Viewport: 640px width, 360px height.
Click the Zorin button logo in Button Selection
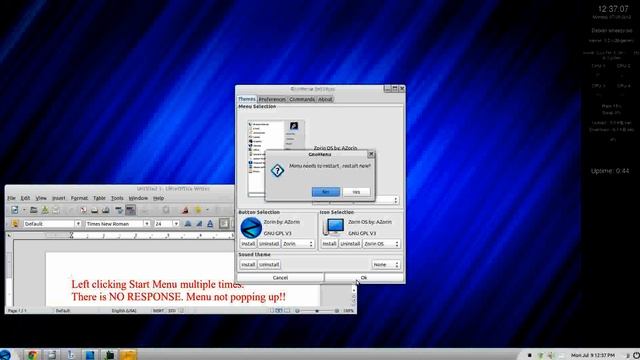click(x=251, y=227)
